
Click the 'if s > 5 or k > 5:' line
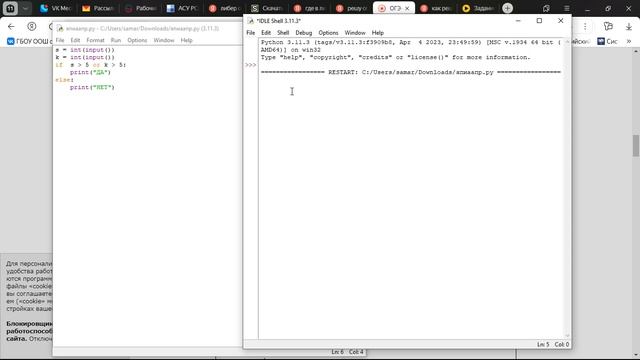(91, 65)
